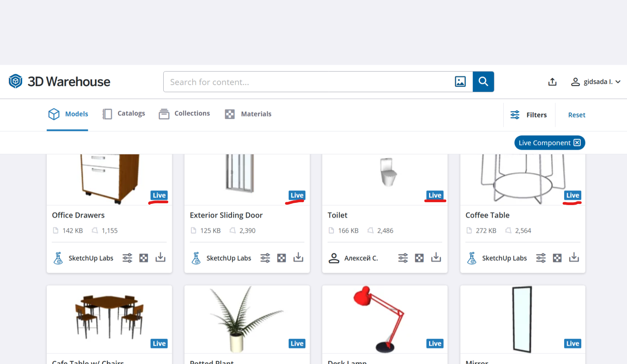Switch to the Collections tab
Viewport: 627px width, 364px height.
tap(184, 114)
